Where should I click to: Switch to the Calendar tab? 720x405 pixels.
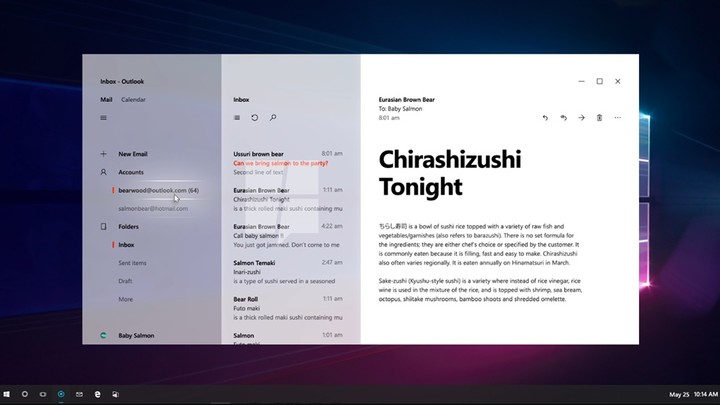click(133, 100)
